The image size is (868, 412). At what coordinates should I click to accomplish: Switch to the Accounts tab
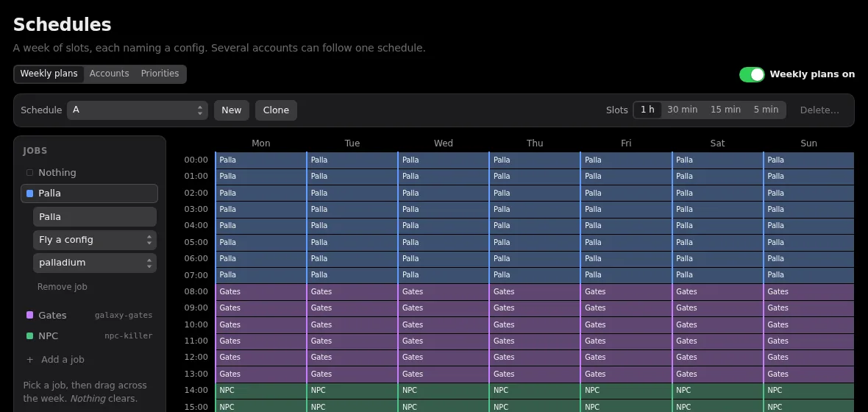[109, 74]
